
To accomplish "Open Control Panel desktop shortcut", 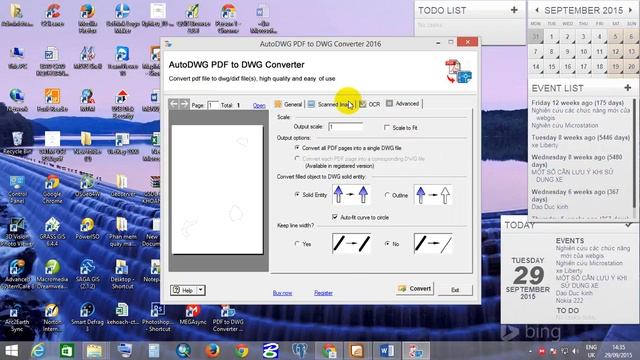I will [x=17, y=190].
